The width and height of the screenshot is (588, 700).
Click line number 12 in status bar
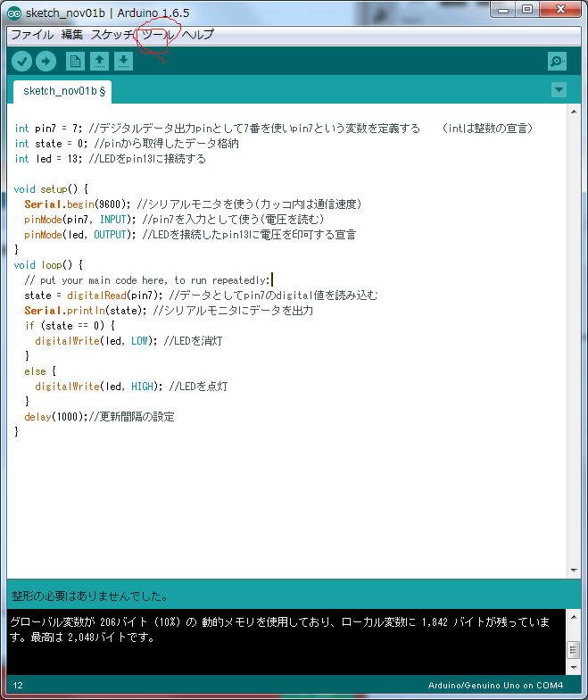coord(18,686)
